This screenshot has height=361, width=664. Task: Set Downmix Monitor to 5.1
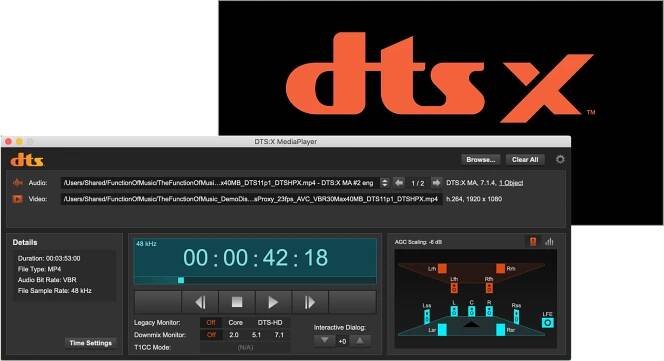[256, 335]
